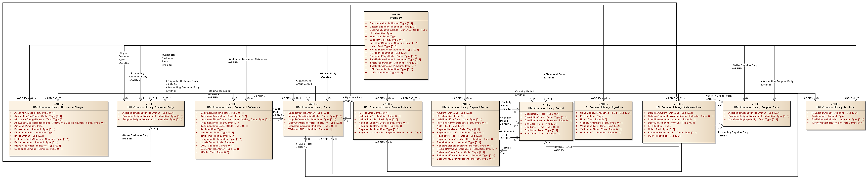Select the Statement class header
This screenshot has width=868, height=179.
(396, 18)
